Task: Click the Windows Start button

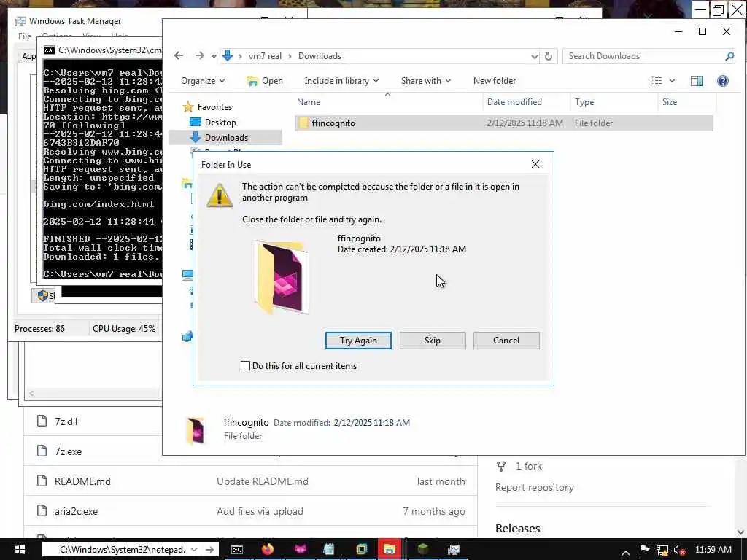Action: point(20,550)
